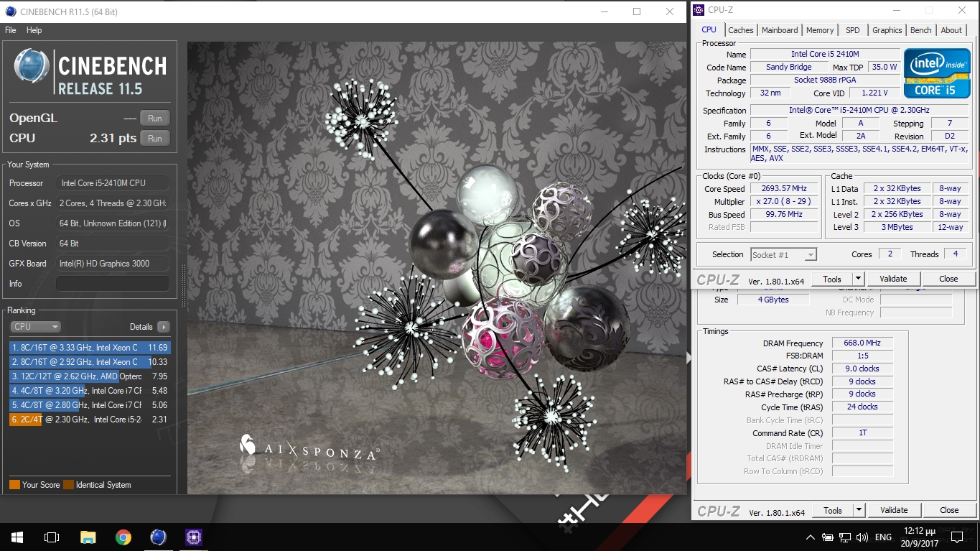Open Tools dropdown arrow in rear CPU-Z

click(859, 510)
